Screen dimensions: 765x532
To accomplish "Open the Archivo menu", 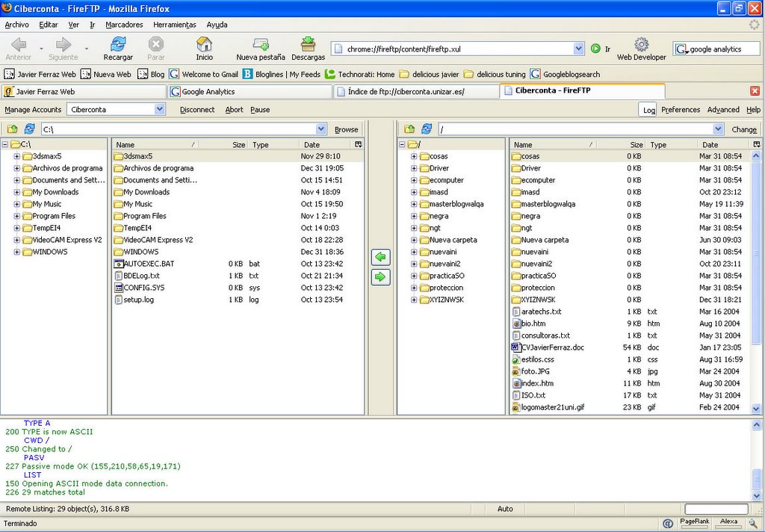I will (x=16, y=25).
